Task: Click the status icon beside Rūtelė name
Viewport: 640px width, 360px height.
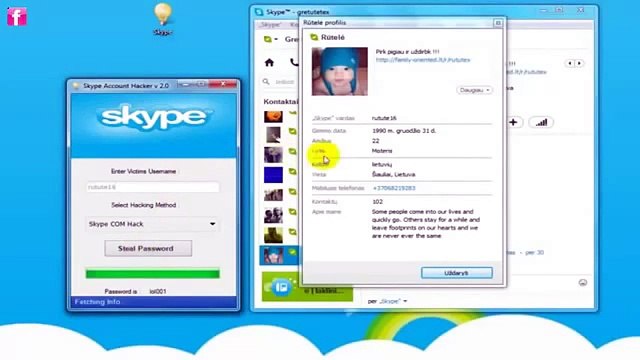Action: (314, 37)
